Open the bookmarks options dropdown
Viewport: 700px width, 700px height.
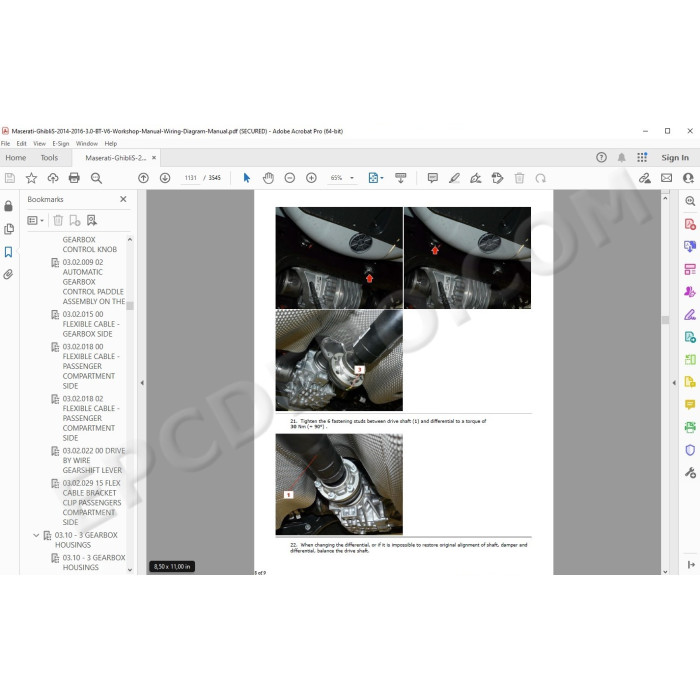[35, 221]
